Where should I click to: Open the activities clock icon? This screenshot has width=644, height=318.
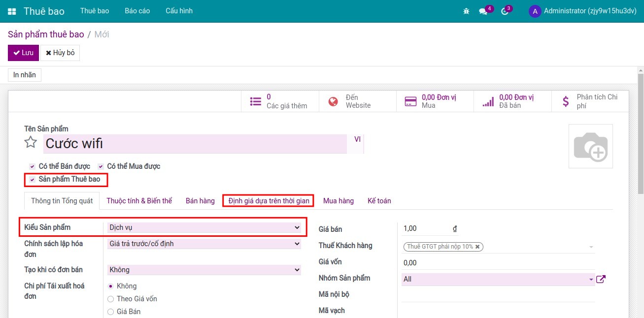coord(505,11)
